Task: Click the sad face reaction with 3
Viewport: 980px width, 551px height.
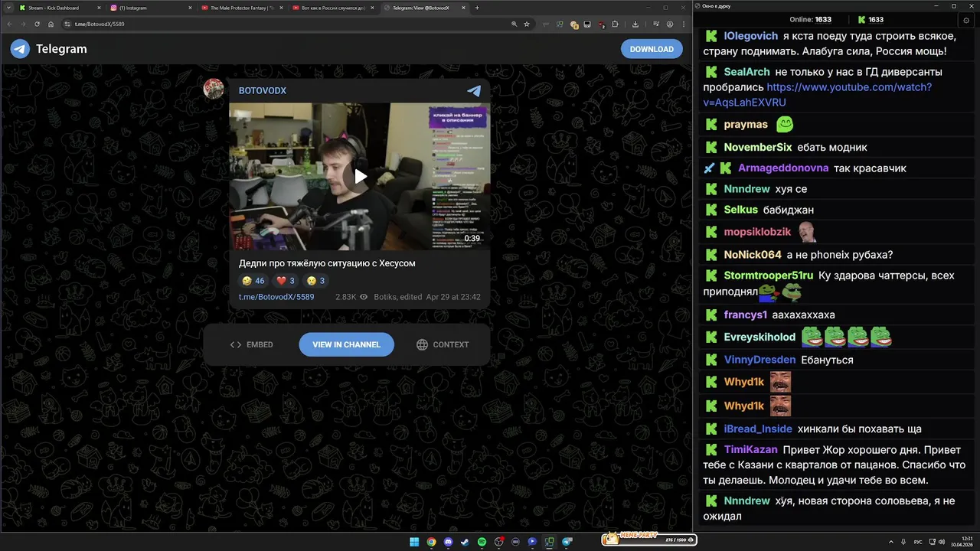Action: click(x=316, y=281)
